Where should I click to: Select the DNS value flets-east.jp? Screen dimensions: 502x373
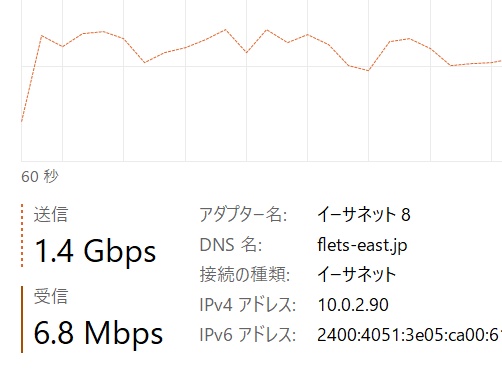362,246
